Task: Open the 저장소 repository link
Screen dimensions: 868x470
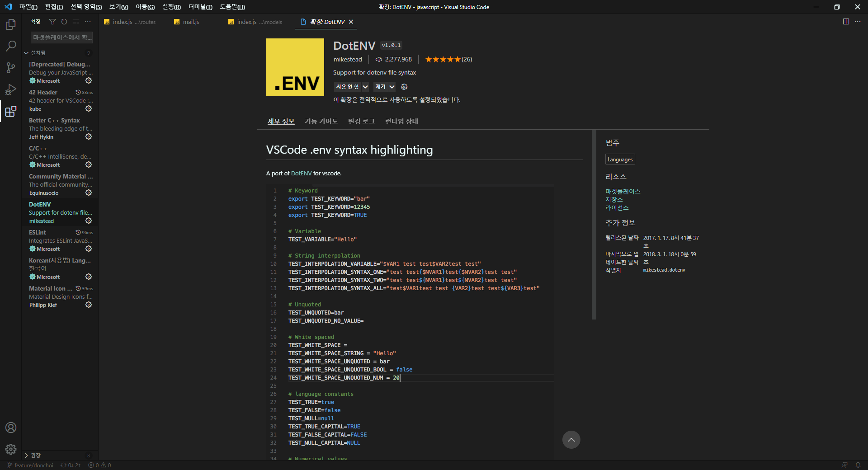Action: click(614, 200)
